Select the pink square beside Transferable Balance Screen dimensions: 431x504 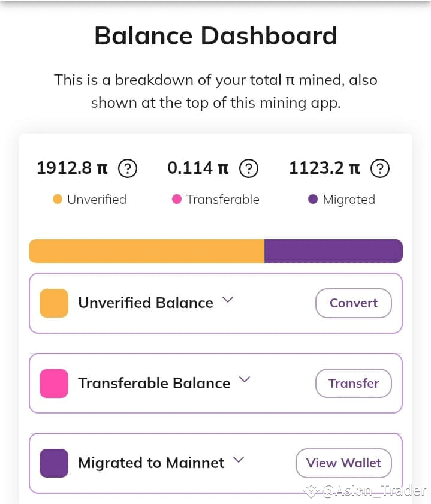point(54,384)
